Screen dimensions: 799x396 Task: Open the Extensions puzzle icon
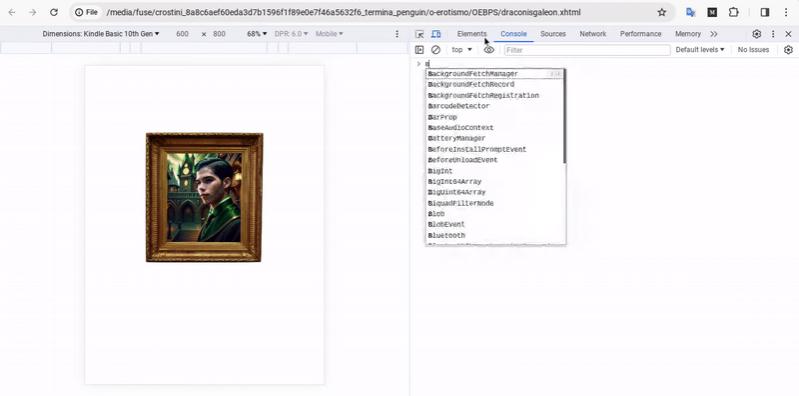pyautogui.click(x=733, y=12)
